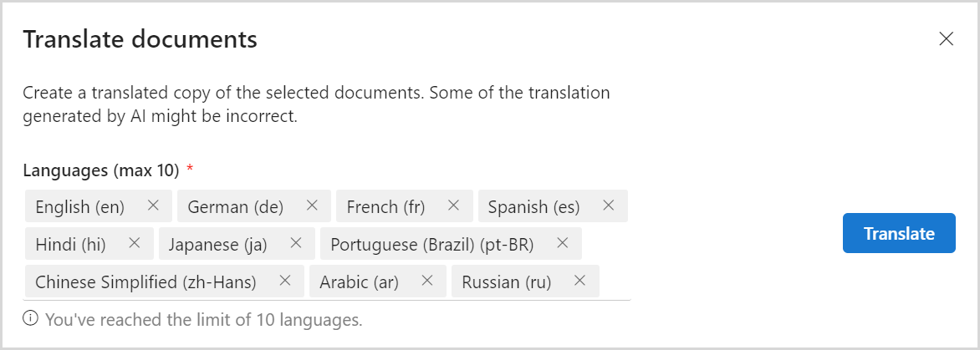This screenshot has height=350, width=980.
Task: Remove the Russian (ru) language tag
Action: (580, 281)
